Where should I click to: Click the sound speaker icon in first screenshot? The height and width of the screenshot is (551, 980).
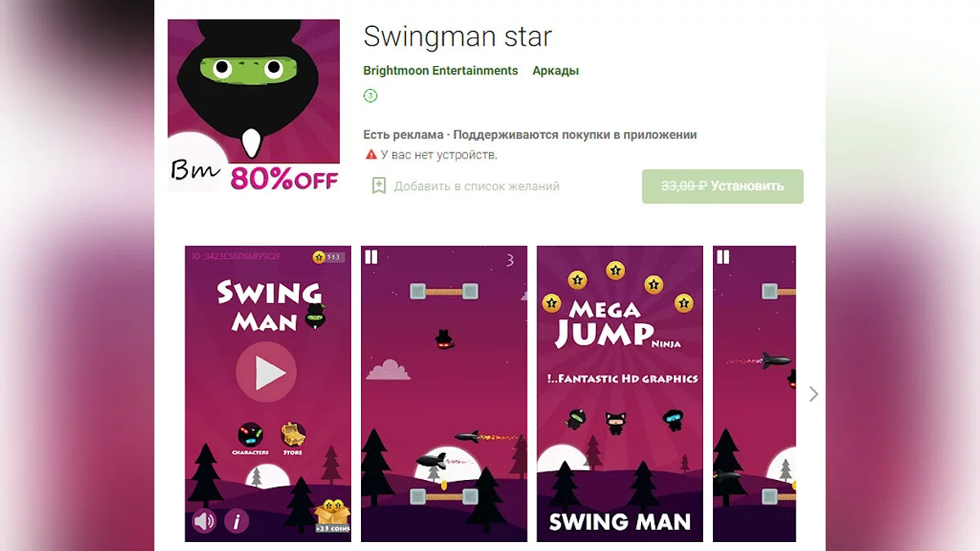203,520
